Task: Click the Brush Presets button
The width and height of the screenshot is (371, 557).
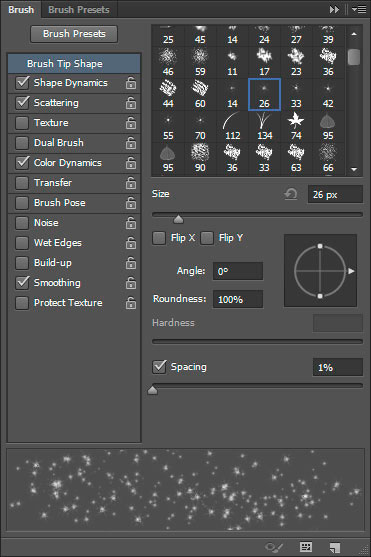Action: click(x=74, y=34)
